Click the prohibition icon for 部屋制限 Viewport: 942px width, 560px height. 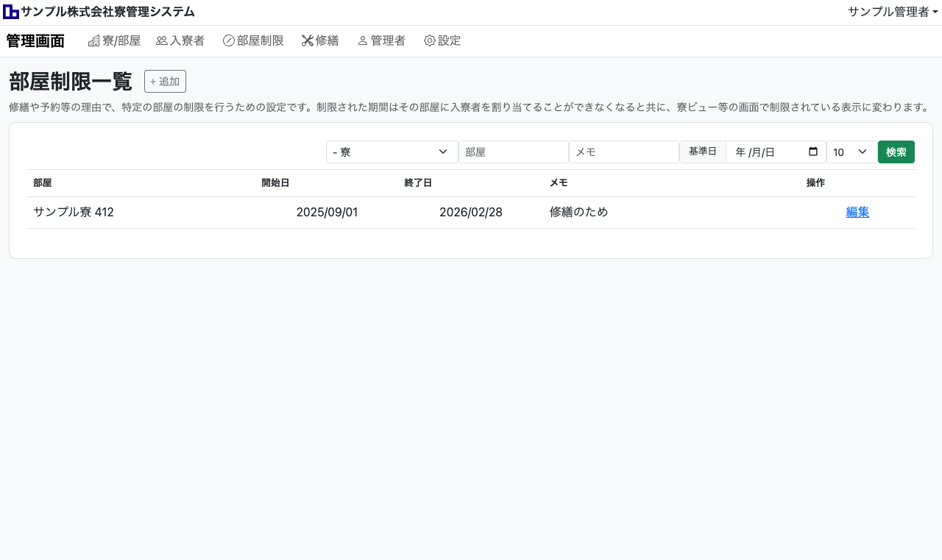[x=229, y=41]
